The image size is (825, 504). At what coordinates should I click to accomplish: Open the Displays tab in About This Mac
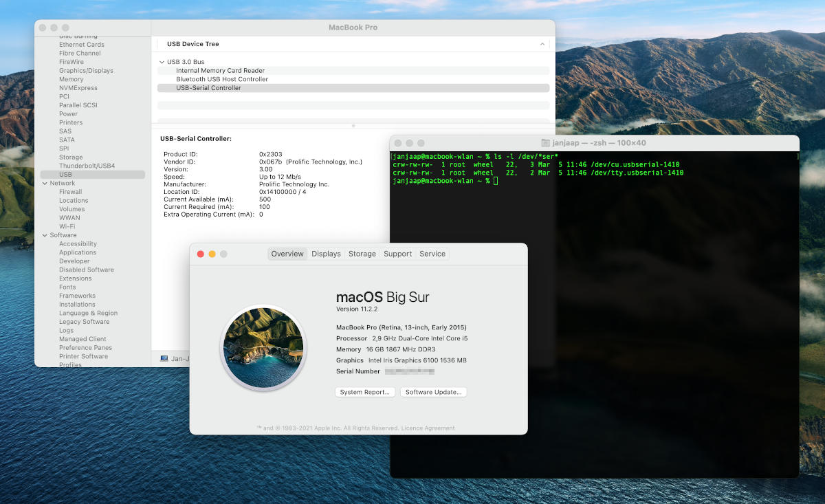pyautogui.click(x=326, y=254)
